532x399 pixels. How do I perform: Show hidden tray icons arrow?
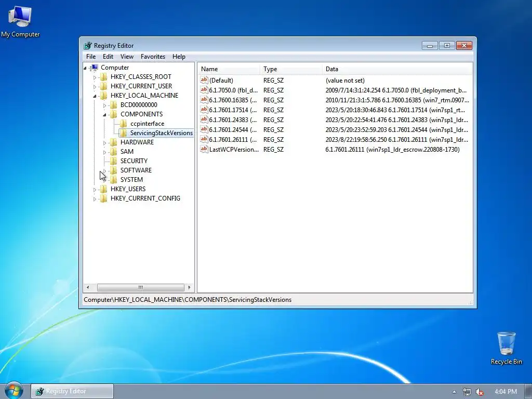(454, 392)
